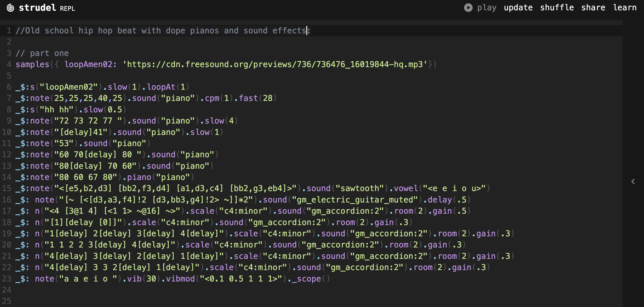Screen dimensions: 644x307
Task: Click .loopAt(1) on line 6
Action: coord(166,87)
